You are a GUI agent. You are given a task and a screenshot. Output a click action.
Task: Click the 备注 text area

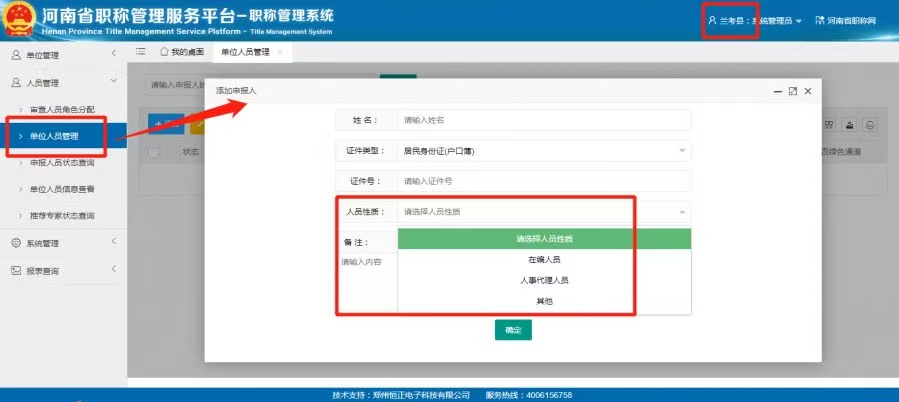(x=366, y=283)
